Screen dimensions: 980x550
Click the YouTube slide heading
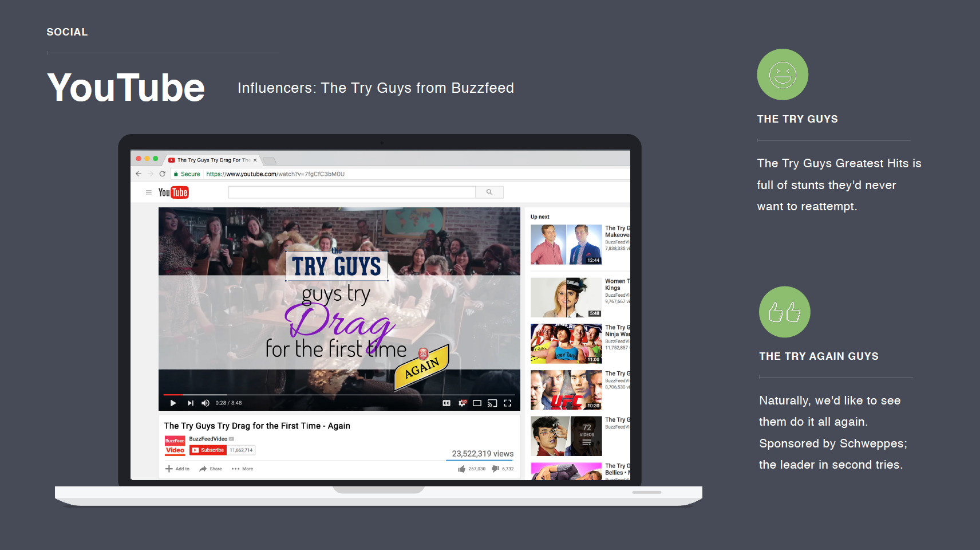(x=126, y=88)
